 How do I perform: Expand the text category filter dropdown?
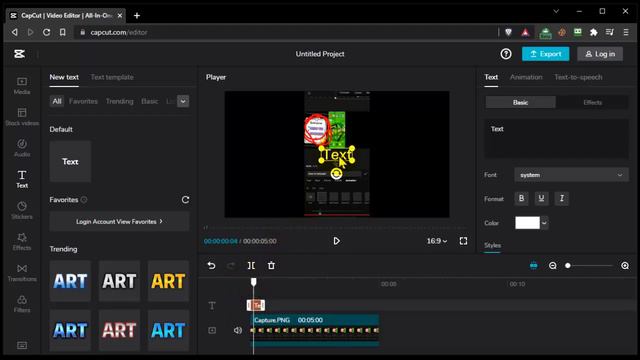pos(183,101)
